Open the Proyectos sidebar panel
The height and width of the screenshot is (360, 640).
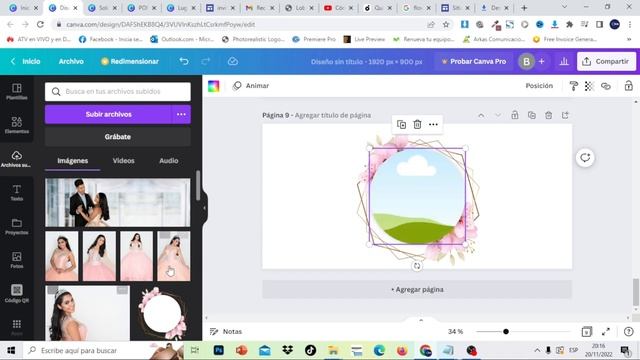17,226
